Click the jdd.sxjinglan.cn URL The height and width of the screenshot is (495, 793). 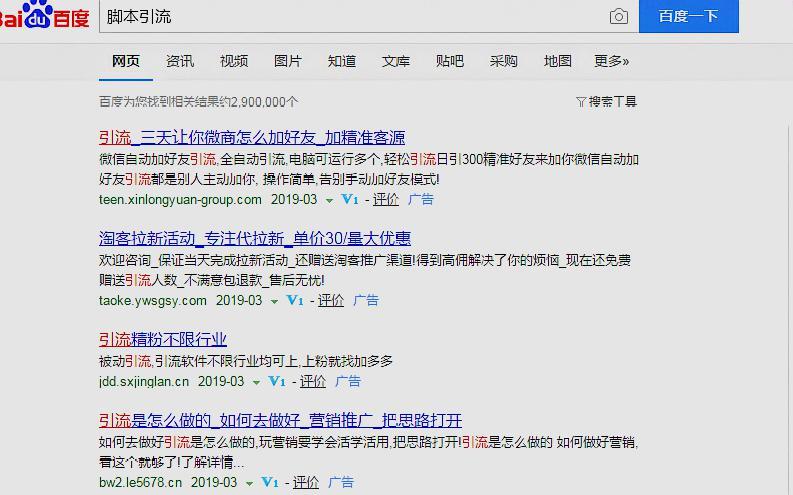[x=144, y=382]
